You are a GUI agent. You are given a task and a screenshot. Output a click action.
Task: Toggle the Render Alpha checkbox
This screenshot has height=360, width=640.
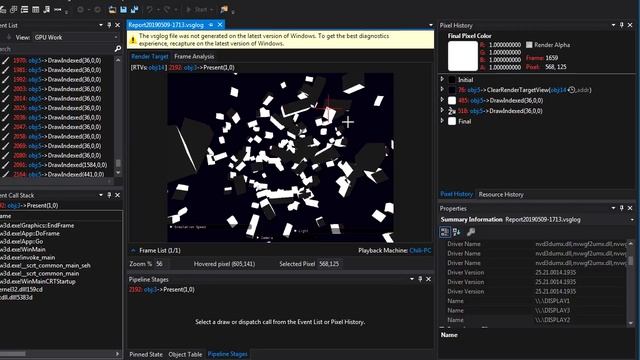click(529, 45)
